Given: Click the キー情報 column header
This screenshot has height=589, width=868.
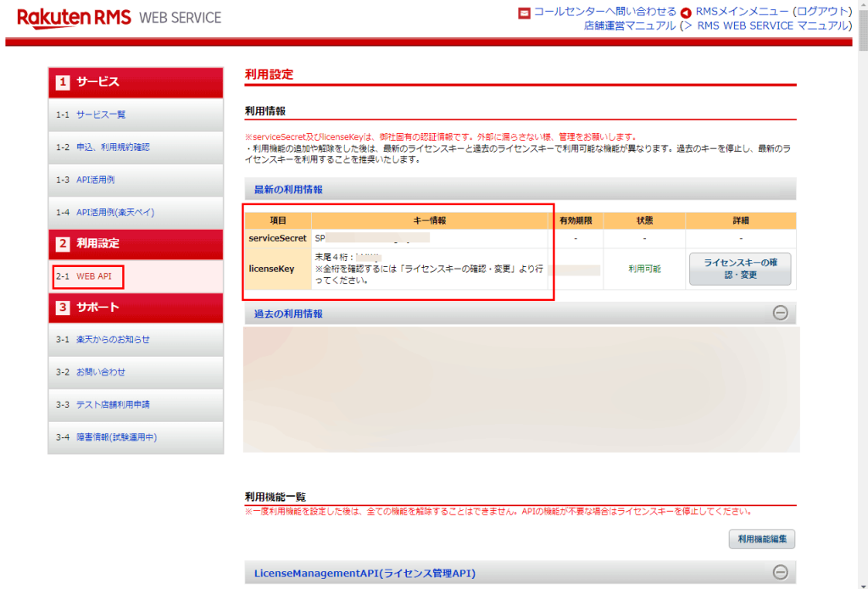Looking at the screenshot, I should coord(430,220).
